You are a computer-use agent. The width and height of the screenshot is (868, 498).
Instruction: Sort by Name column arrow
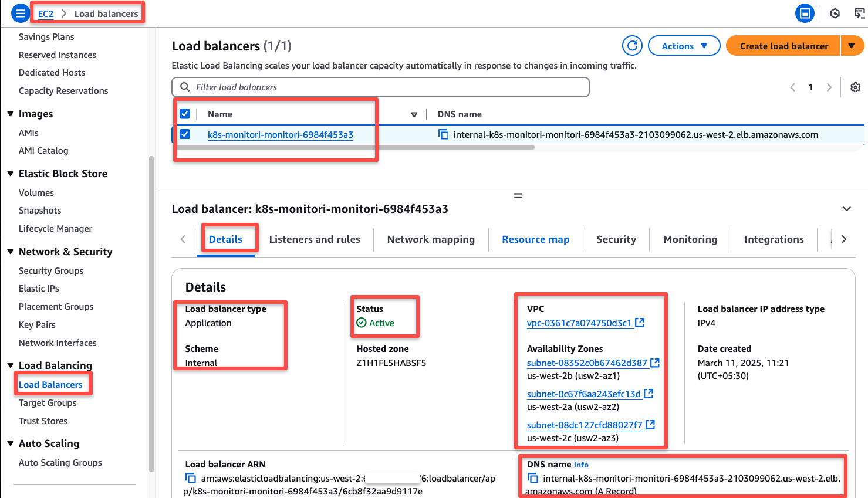pyautogui.click(x=414, y=114)
